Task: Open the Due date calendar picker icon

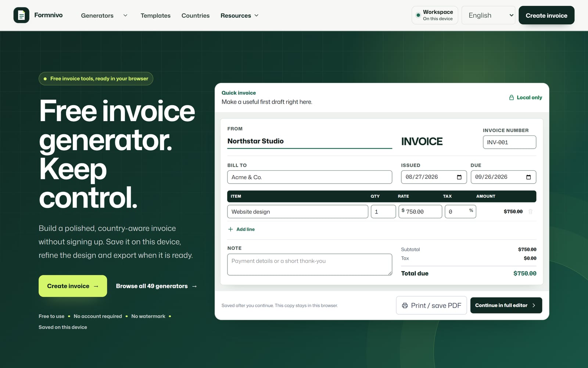Action: click(528, 177)
